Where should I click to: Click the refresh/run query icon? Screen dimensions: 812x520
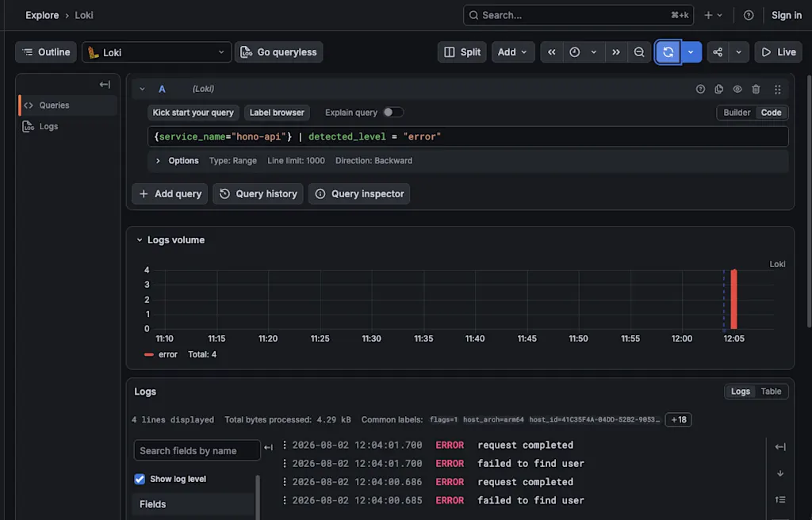pyautogui.click(x=668, y=52)
